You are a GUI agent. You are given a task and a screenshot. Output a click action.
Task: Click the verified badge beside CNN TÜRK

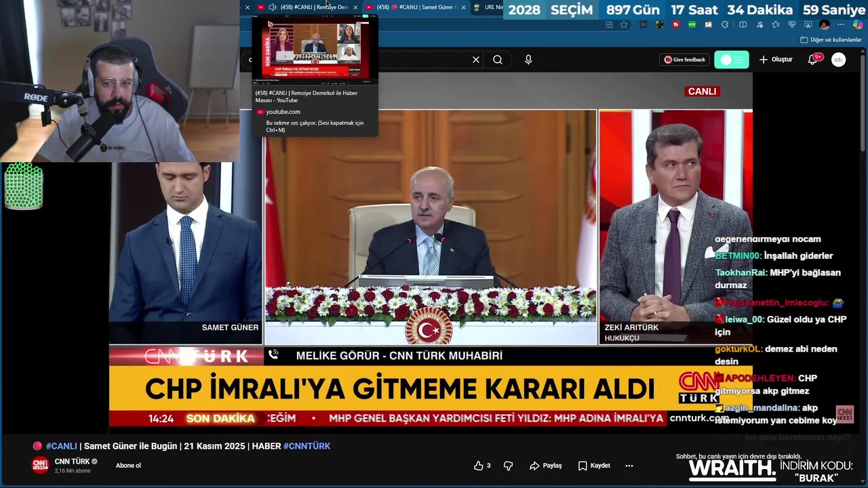click(95, 462)
